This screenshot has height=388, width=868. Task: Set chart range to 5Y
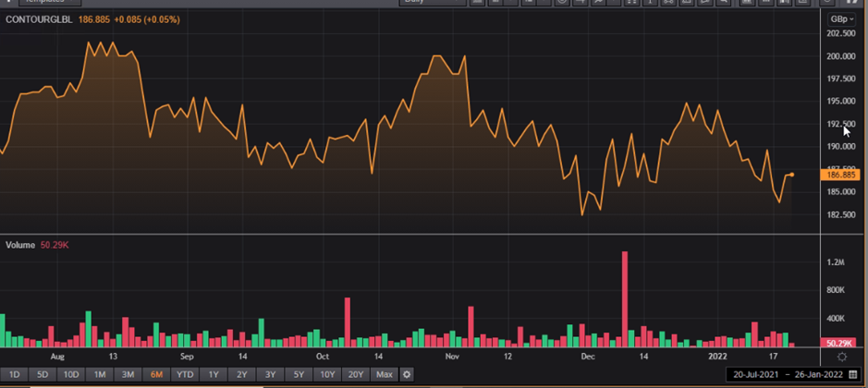pos(299,375)
